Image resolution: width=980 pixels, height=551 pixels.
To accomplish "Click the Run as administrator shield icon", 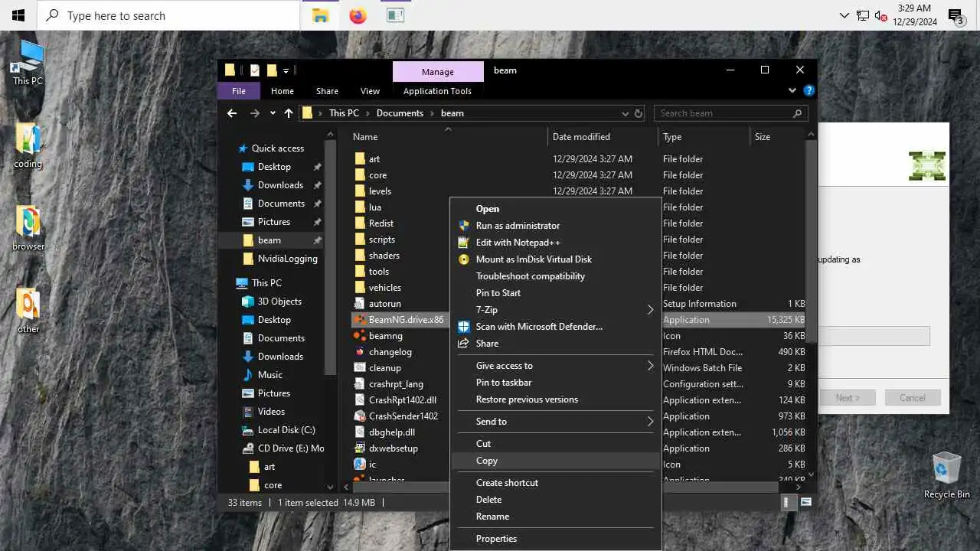I will [x=463, y=226].
